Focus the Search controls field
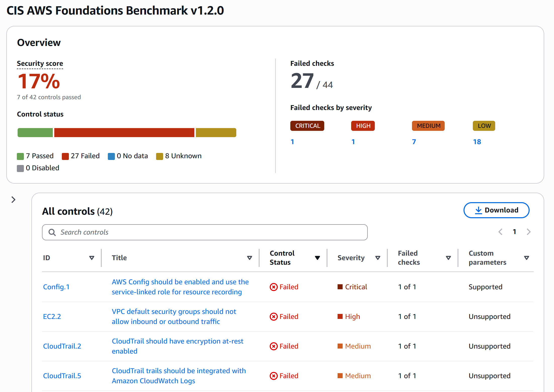 (205, 232)
